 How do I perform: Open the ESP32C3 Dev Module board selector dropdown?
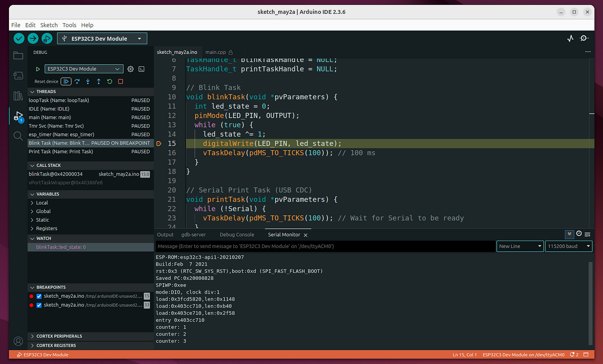pyautogui.click(x=102, y=38)
